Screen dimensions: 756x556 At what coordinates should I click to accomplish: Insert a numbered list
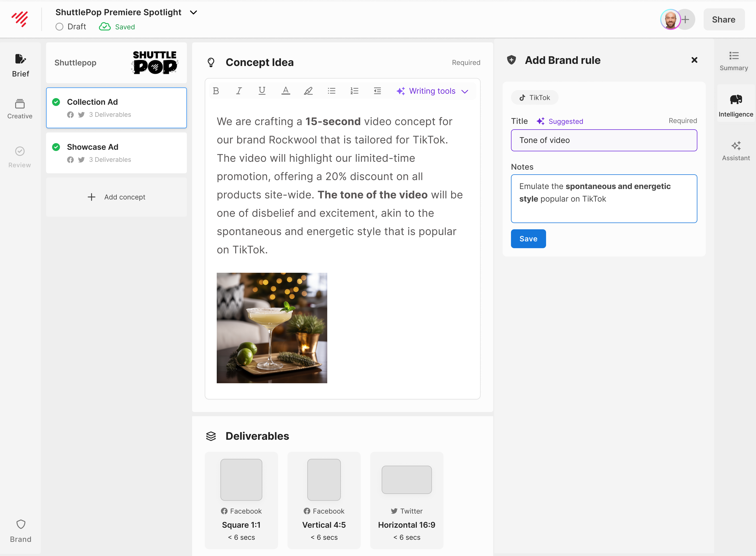click(x=354, y=91)
